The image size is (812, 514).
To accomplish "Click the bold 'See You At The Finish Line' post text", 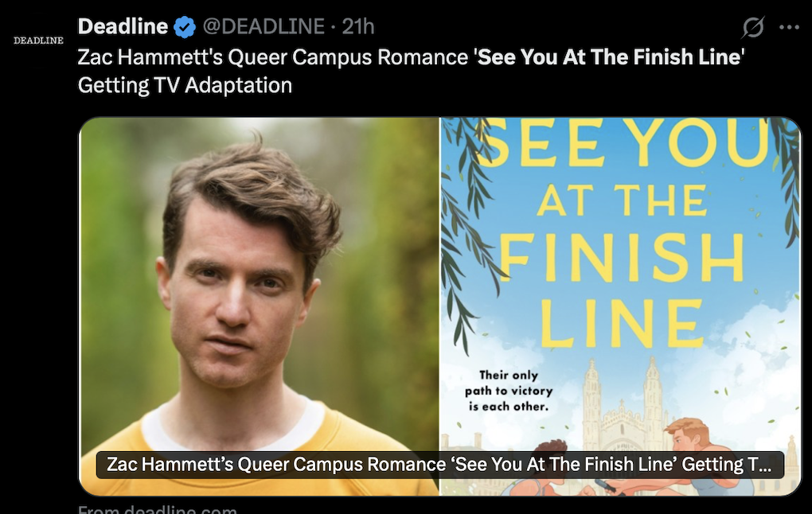I will [x=608, y=57].
